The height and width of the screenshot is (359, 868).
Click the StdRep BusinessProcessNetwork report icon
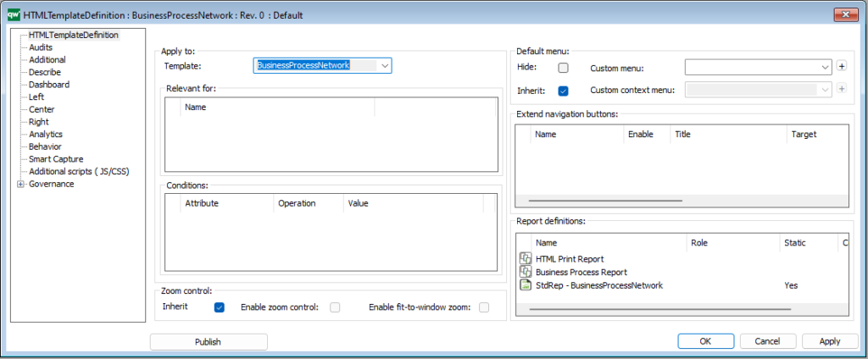pos(525,285)
